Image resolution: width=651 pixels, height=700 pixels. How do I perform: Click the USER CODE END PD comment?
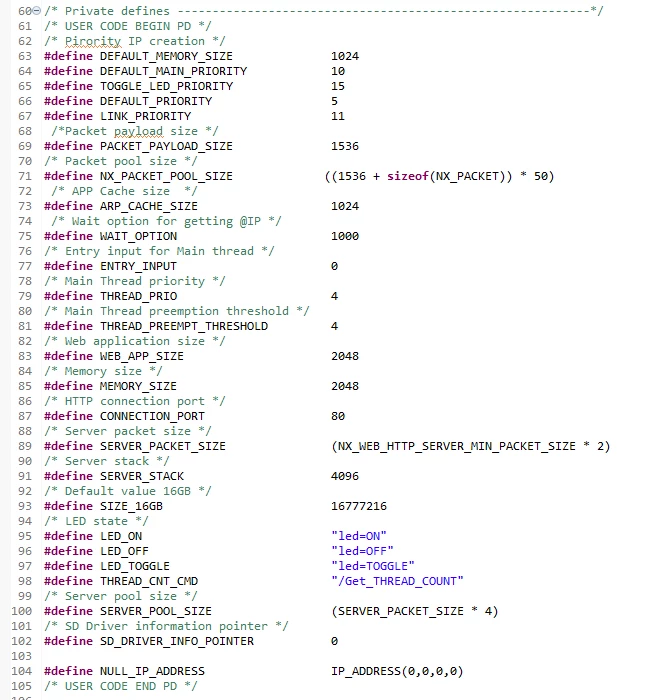[x=121, y=686]
